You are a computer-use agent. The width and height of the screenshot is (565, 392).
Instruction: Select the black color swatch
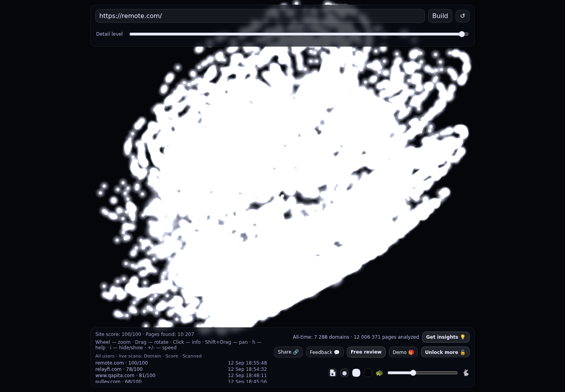[368, 373]
